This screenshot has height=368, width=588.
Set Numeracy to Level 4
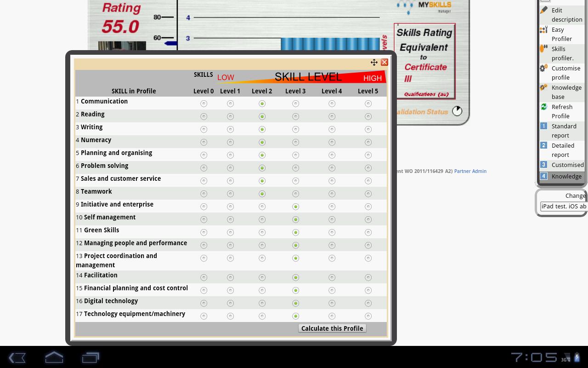coord(332,142)
